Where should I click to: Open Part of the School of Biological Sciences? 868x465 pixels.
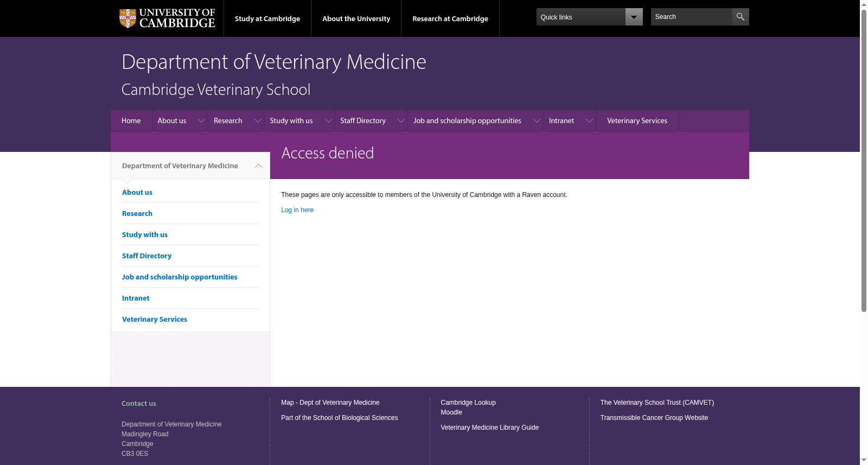[x=340, y=418]
